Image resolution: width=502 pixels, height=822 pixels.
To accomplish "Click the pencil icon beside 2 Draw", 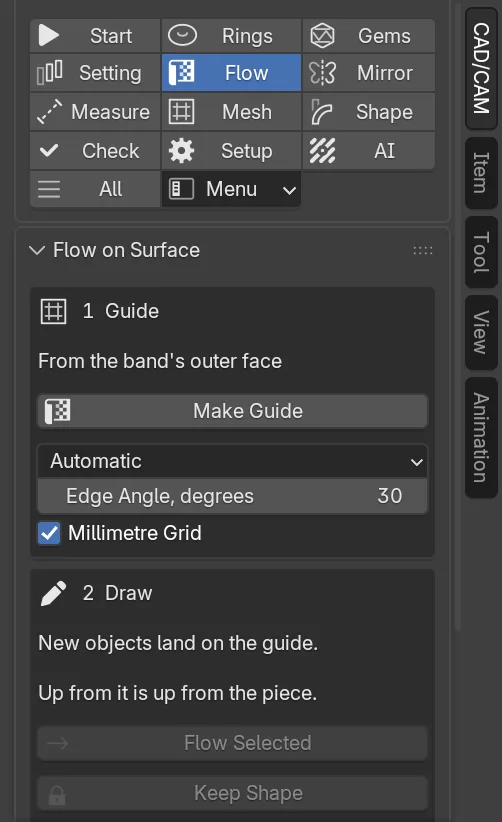I will (x=53, y=593).
